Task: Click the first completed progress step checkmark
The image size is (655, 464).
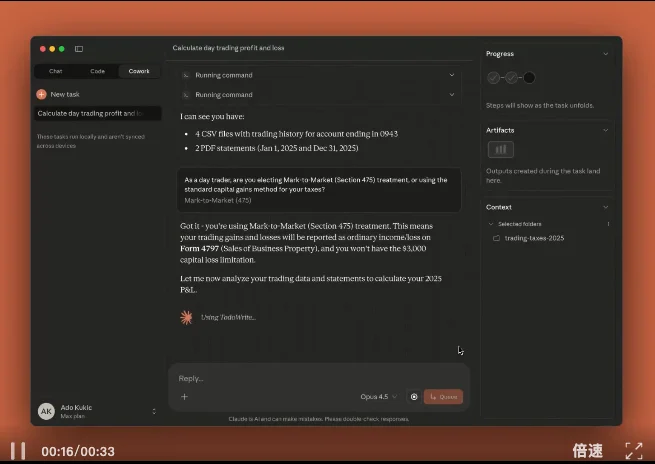Action: click(494, 78)
